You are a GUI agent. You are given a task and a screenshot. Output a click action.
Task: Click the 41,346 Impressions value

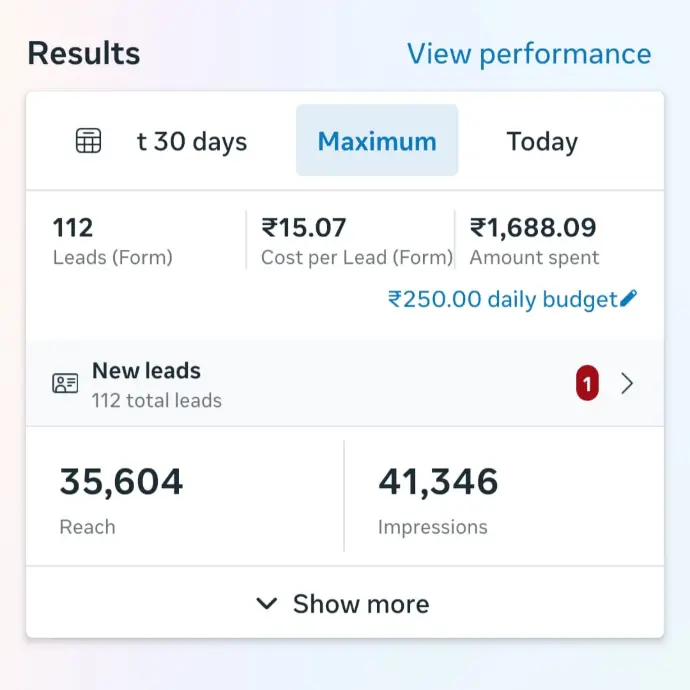tap(438, 482)
